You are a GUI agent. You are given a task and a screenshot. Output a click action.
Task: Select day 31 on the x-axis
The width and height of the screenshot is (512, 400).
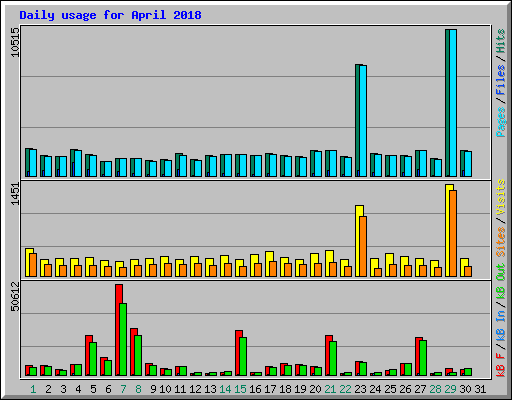point(480,389)
